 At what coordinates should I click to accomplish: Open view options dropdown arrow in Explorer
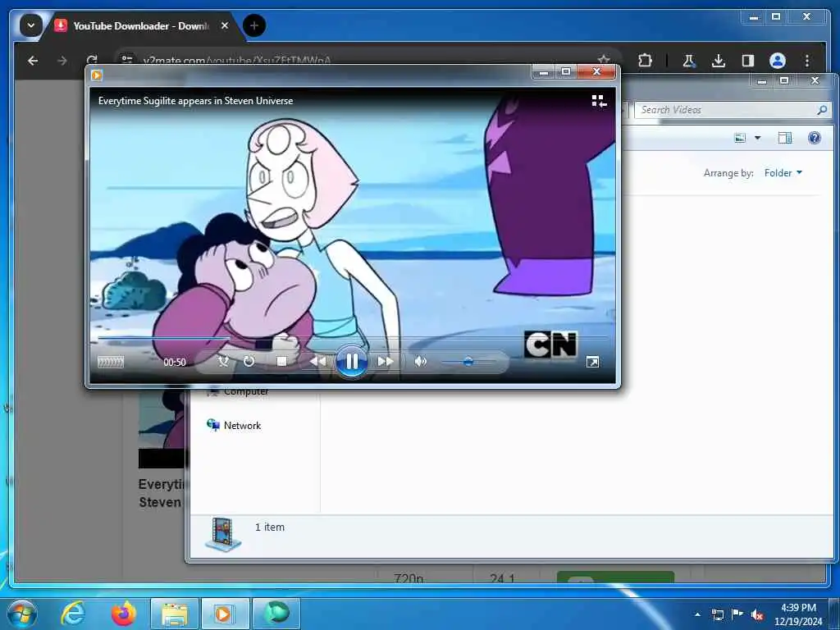(757, 138)
